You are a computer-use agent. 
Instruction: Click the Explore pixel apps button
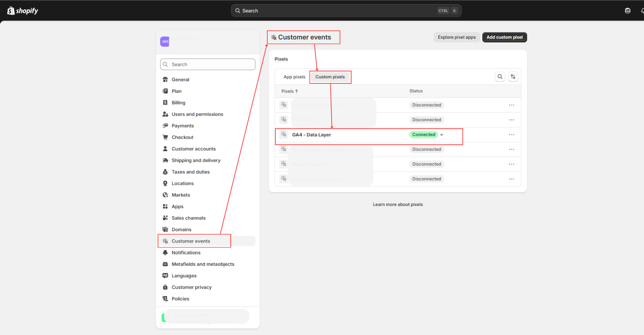click(457, 37)
